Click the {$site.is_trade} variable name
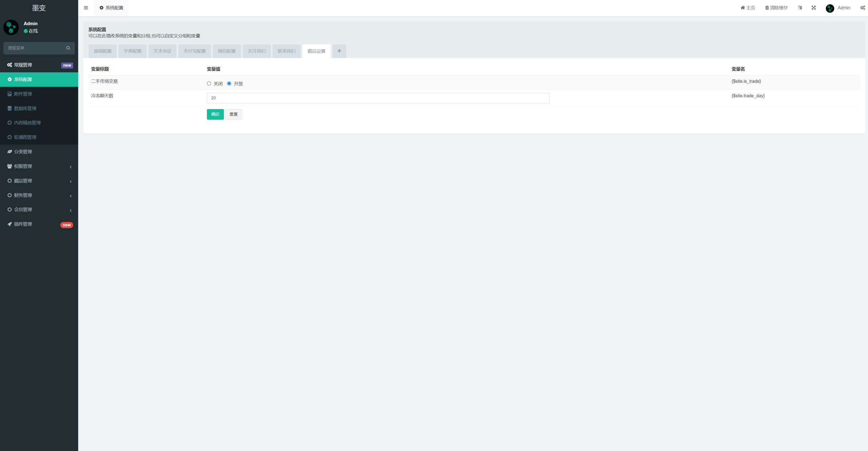This screenshot has width=868, height=451. coord(746,81)
